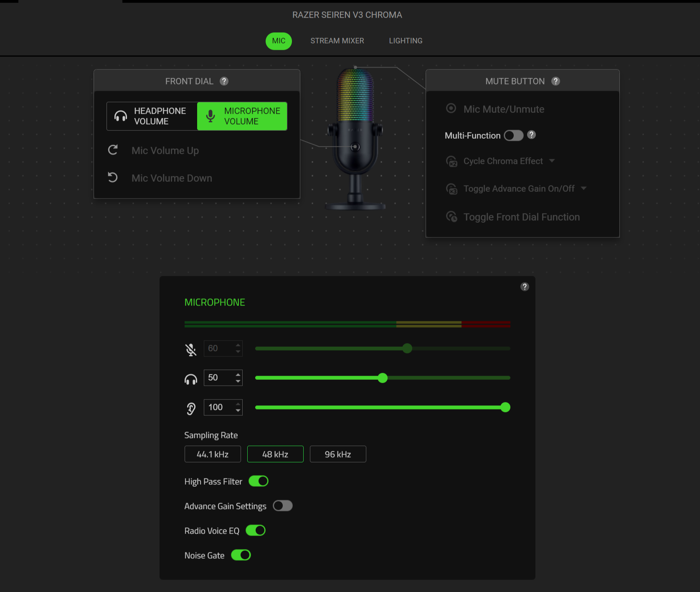Select 96 kHz sampling rate

[x=338, y=454]
